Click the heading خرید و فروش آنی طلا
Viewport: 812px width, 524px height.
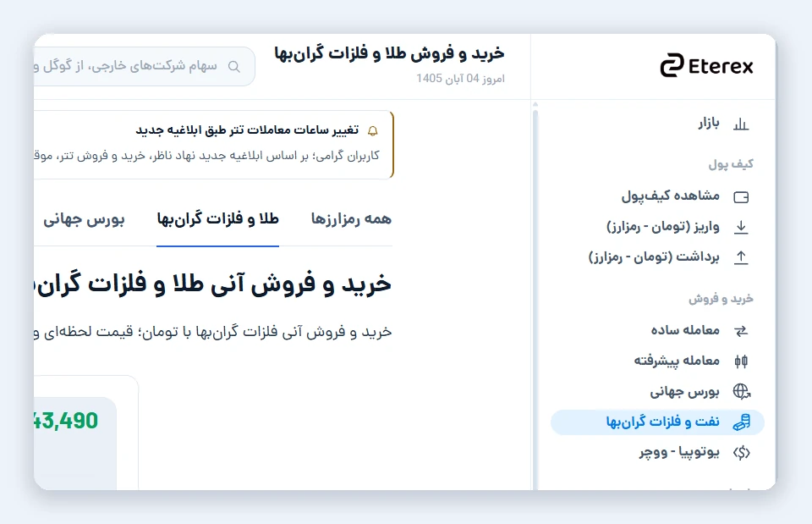213,284
